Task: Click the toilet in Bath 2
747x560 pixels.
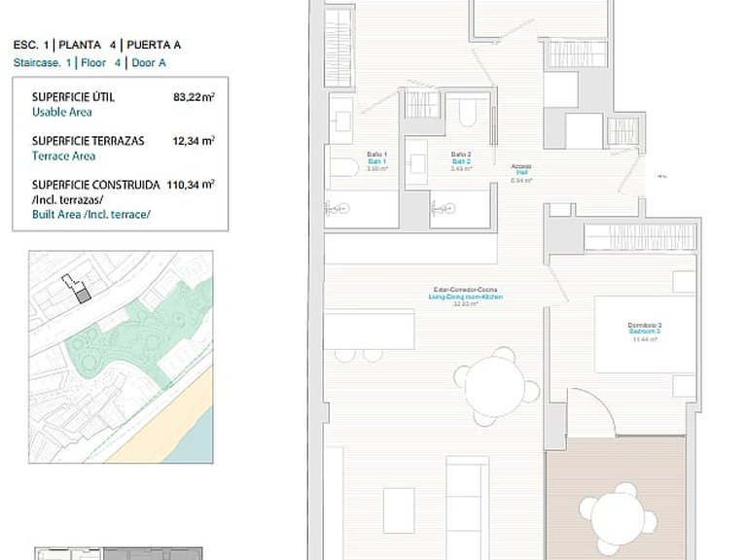Action: point(468,113)
